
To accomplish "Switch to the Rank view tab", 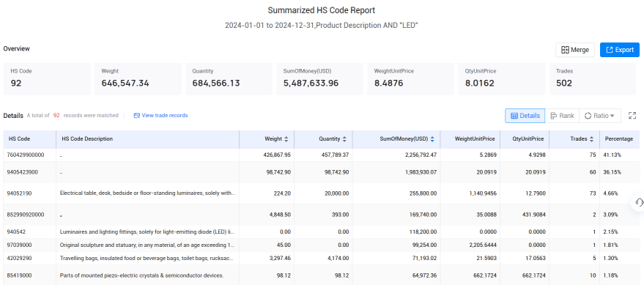I will (562, 116).
